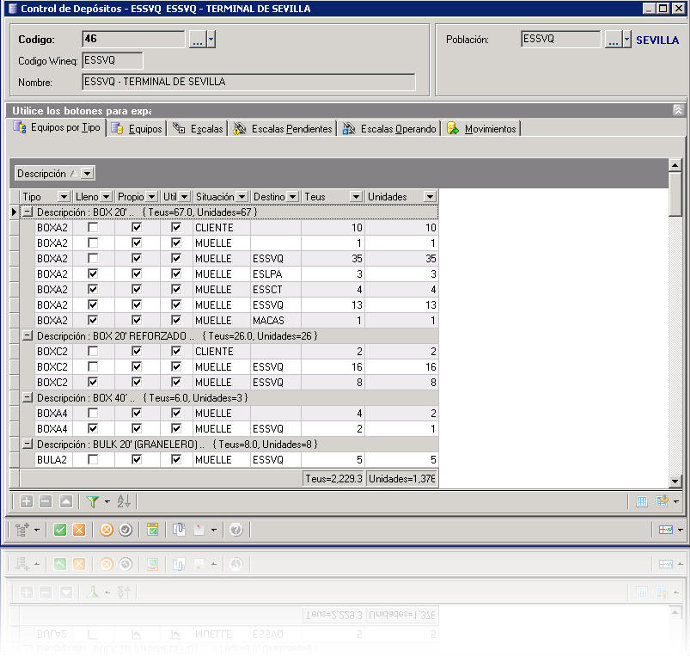The image size is (690, 656).
Task: Open the Codigo field dropdown arrow
Action: [211, 39]
